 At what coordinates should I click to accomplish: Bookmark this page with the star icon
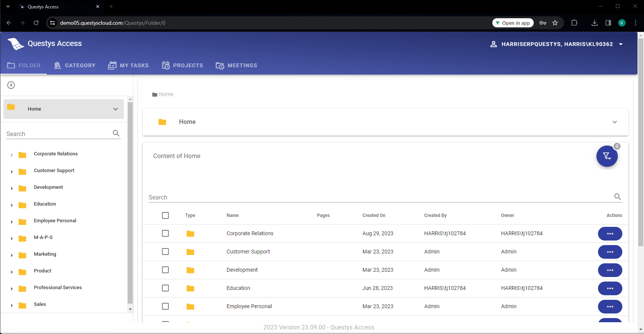click(555, 23)
